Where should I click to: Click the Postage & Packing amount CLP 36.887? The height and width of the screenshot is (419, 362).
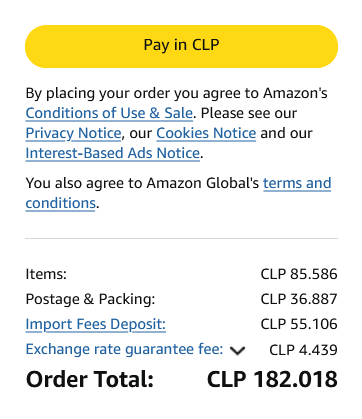[299, 299]
